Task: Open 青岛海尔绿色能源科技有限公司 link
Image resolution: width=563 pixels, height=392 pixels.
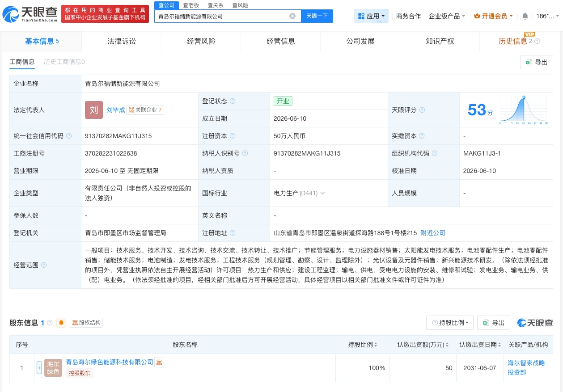Action: click(x=110, y=362)
